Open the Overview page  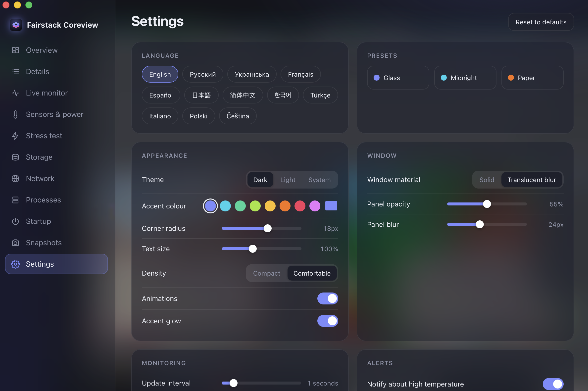click(x=56, y=50)
